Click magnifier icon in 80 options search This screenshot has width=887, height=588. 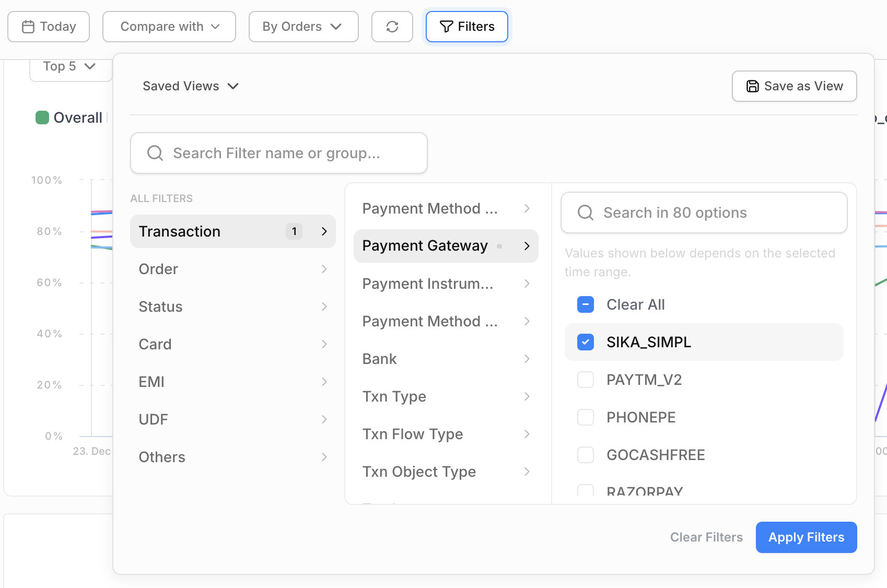click(585, 213)
